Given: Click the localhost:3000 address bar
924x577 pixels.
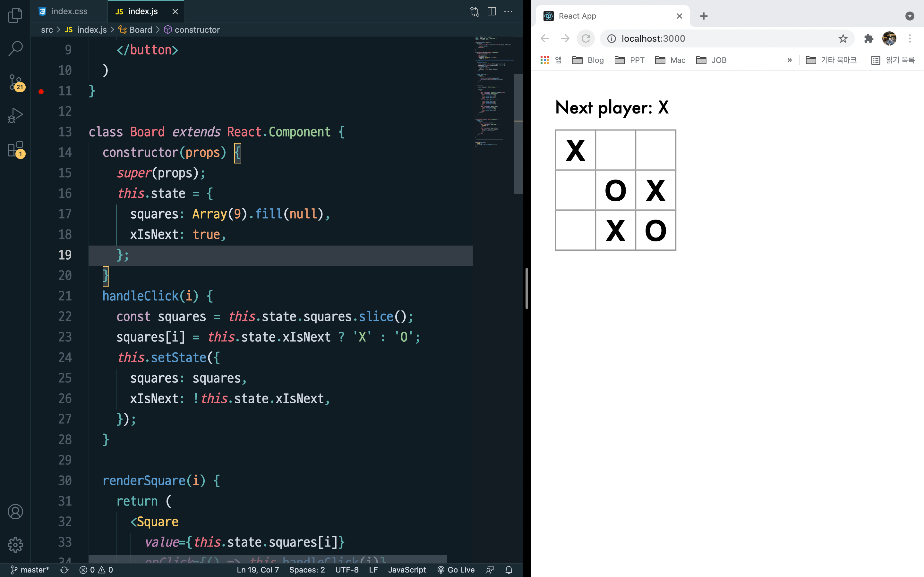Looking at the screenshot, I should pos(687,38).
